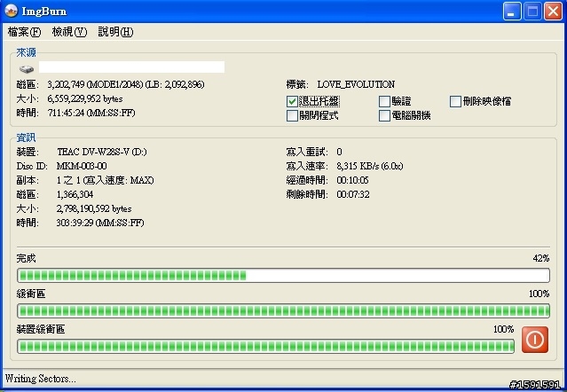Click source size 6,559,229,952 bytes

tap(85, 99)
